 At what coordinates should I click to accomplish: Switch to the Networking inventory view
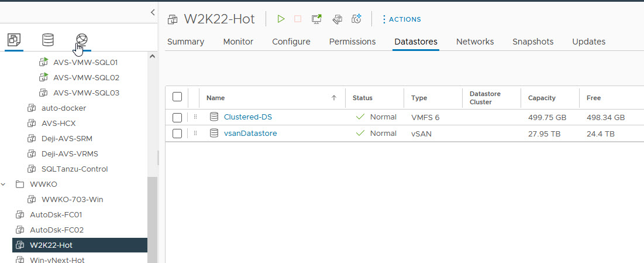[82, 40]
